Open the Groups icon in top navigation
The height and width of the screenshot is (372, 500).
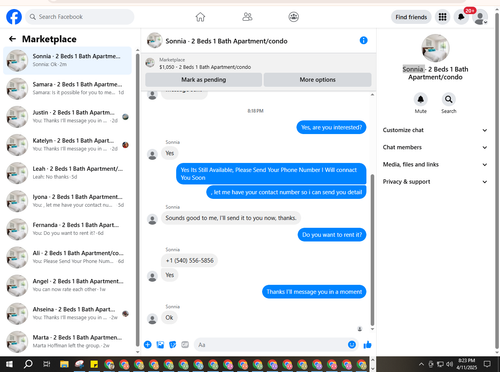[x=293, y=17]
